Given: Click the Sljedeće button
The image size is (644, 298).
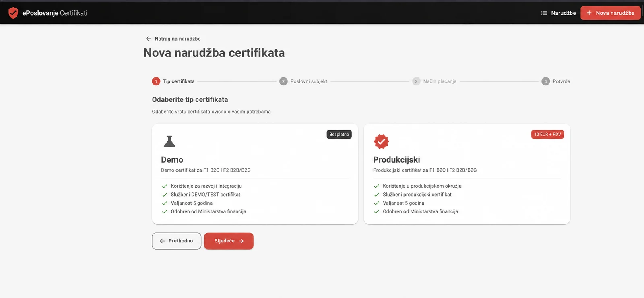Looking at the screenshot, I should tap(229, 241).
